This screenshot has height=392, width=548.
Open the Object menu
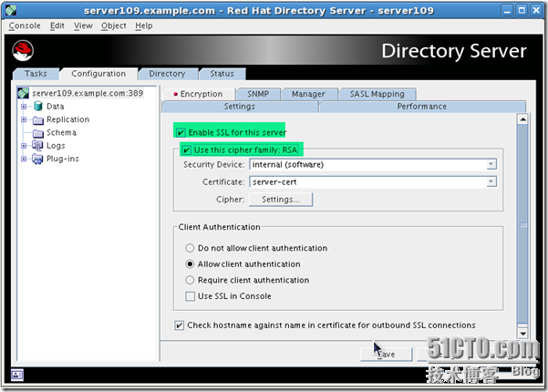coord(114,26)
